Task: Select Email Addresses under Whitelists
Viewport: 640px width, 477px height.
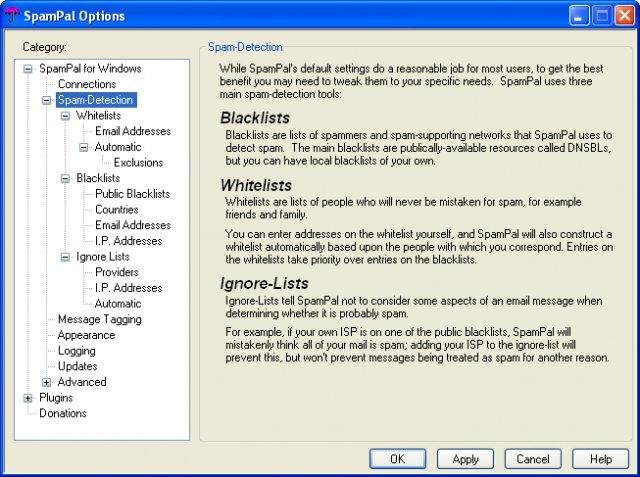Action: 133,131
